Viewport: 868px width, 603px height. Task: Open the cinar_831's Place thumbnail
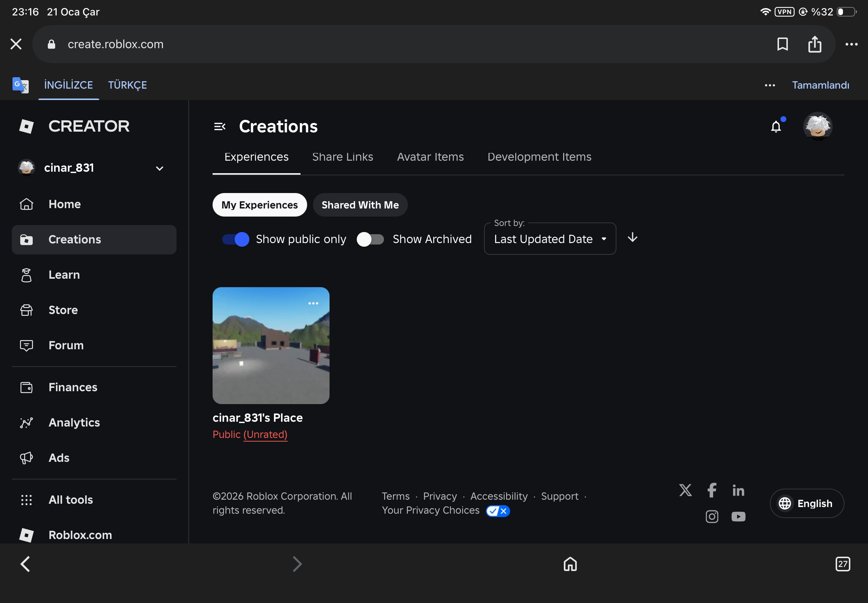click(271, 345)
